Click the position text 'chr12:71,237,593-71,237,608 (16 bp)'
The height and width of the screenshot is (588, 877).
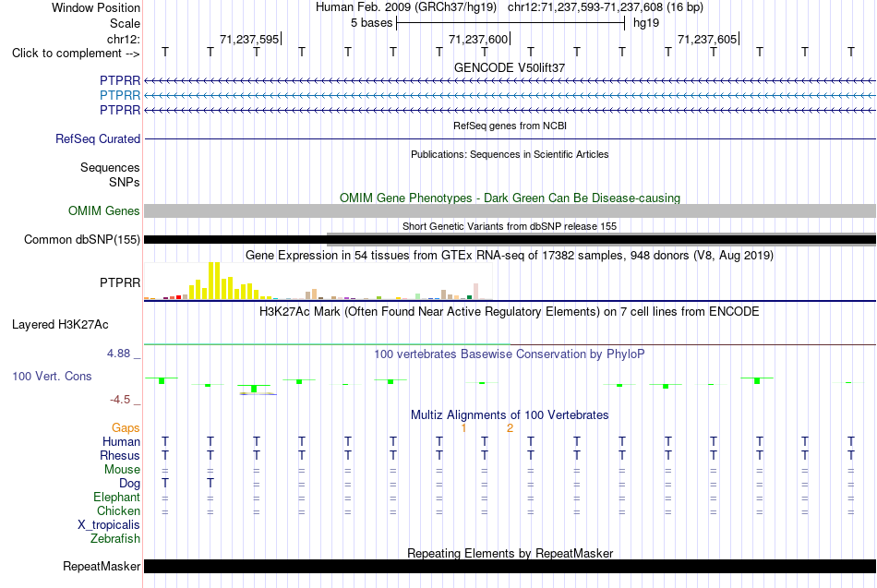(x=606, y=7)
